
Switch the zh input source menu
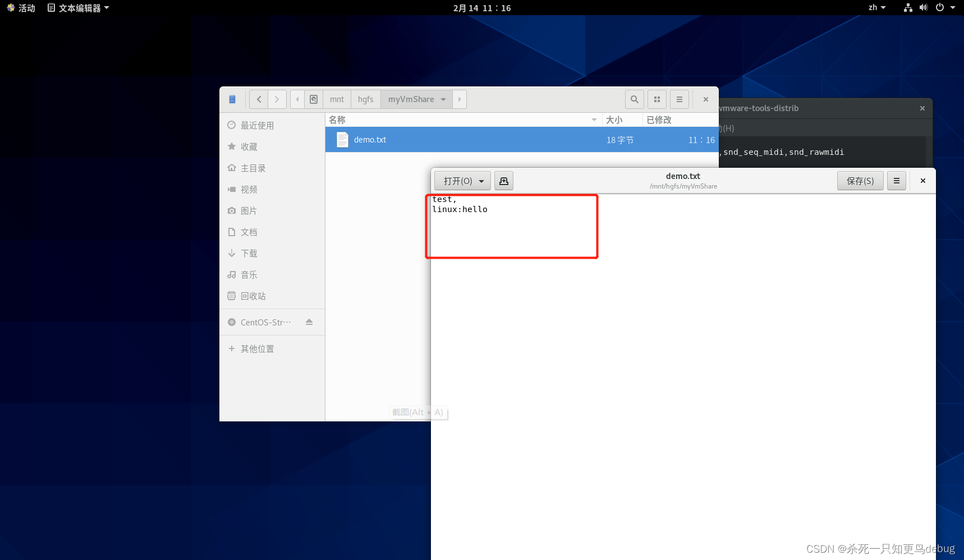pyautogui.click(x=876, y=8)
